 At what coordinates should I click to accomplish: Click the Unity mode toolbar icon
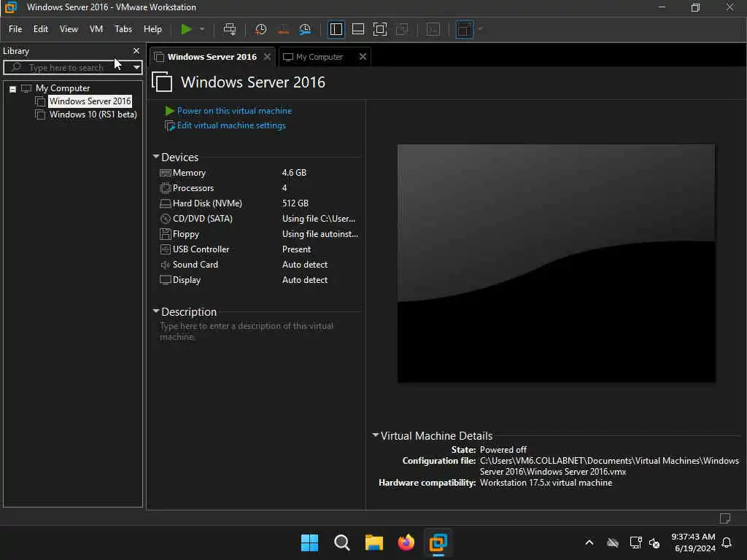(x=402, y=29)
